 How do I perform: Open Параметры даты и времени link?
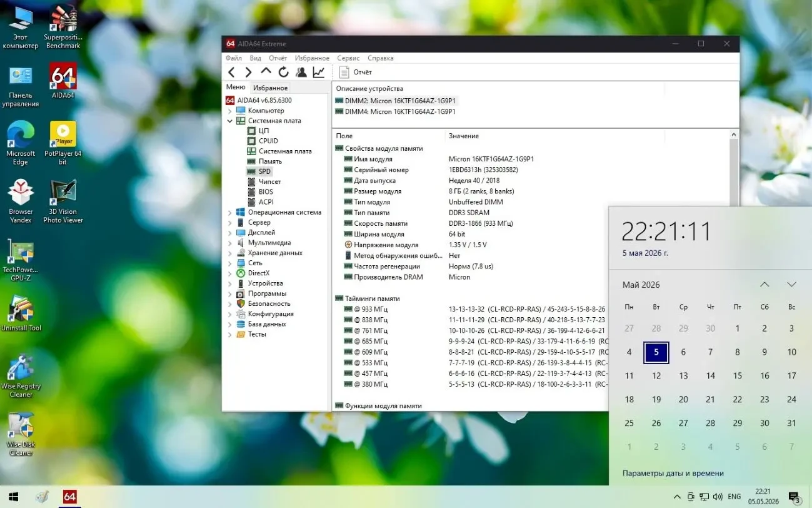(673, 473)
